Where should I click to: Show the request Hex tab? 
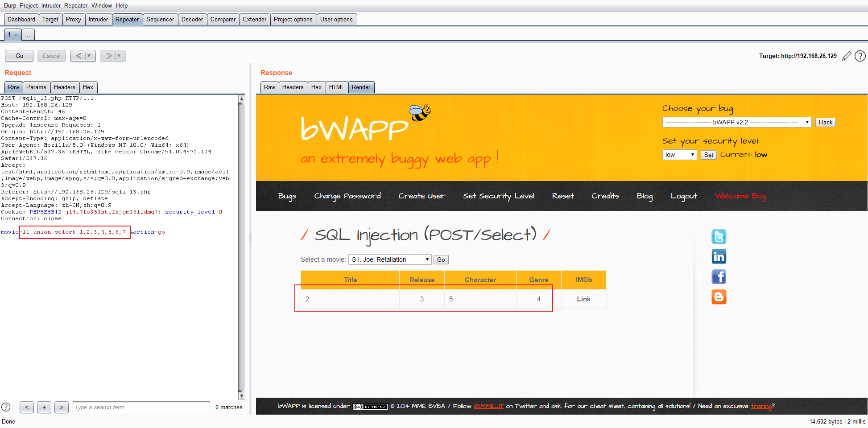click(88, 87)
